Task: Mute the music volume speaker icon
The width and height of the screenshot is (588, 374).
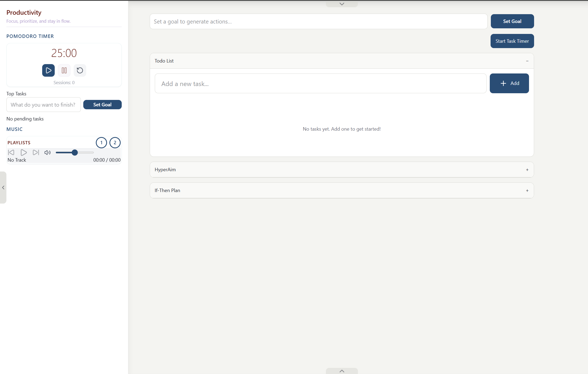Action: (48, 152)
